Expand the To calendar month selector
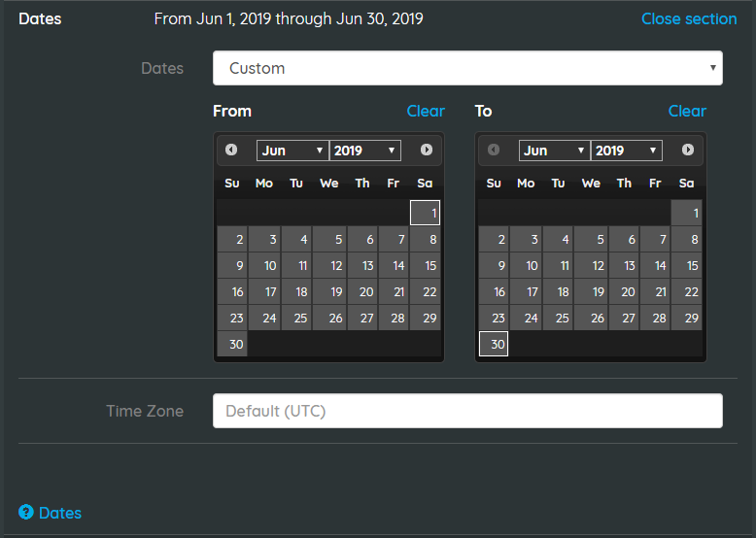 click(x=555, y=151)
